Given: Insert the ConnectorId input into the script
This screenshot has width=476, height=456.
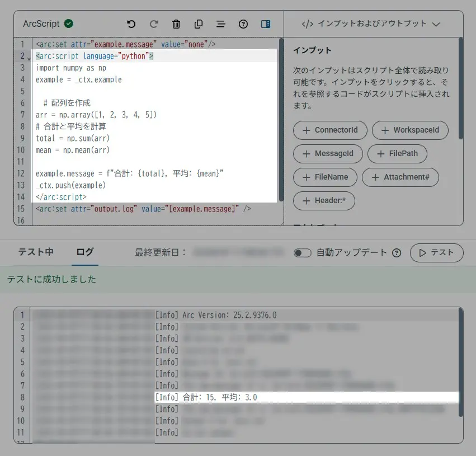Looking at the screenshot, I should click(x=329, y=130).
